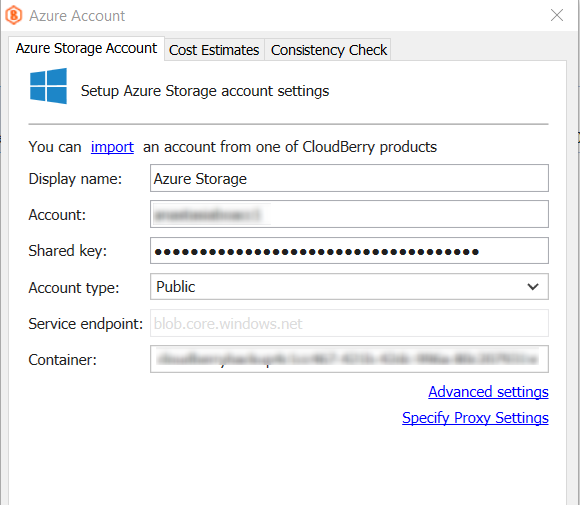Open the Consistency Check tab
Viewport: 580px width, 505px height.
328,50
